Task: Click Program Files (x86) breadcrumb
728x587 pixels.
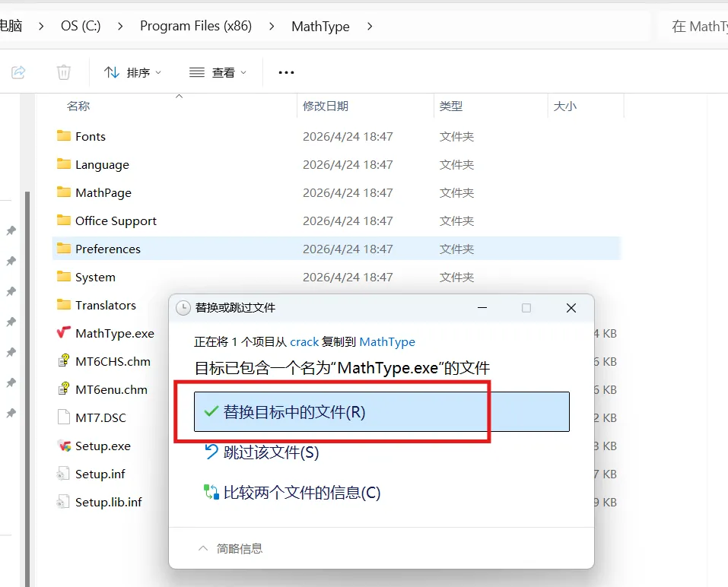Action: (196, 26)
